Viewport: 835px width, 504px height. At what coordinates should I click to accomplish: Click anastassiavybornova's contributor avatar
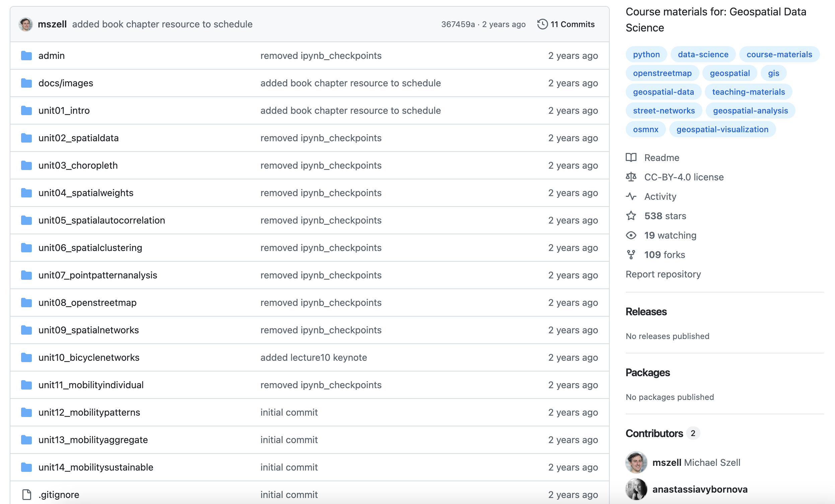(636, 489)
